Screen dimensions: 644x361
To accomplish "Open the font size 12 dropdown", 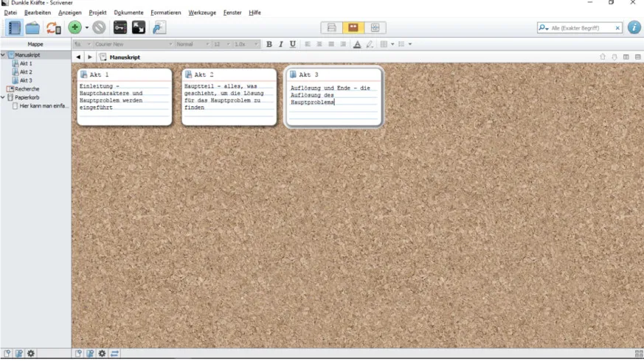I will point(221,44).
